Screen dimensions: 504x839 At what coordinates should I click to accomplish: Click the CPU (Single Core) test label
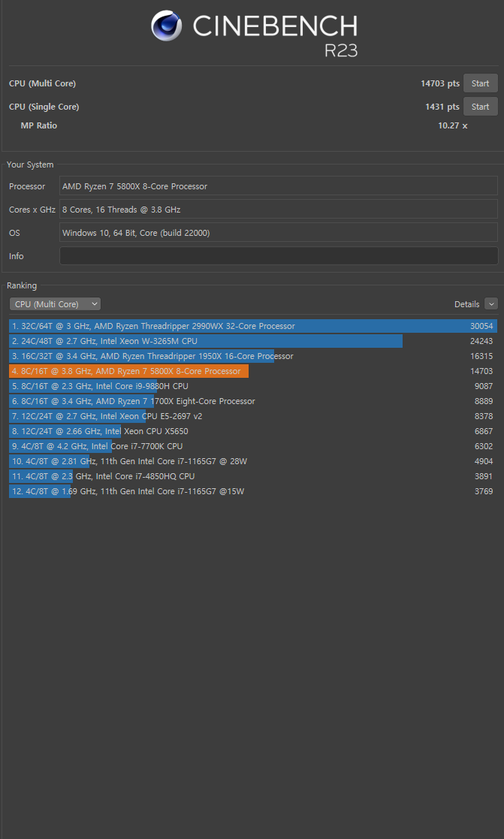[x=44, y=107]
